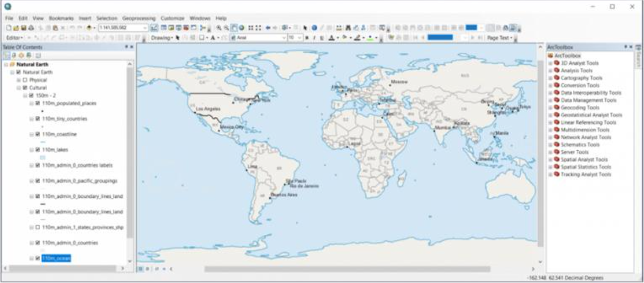
Task: Select the Select Elements arrow tool
Action: pyautogui.click(x=305, y=27)
